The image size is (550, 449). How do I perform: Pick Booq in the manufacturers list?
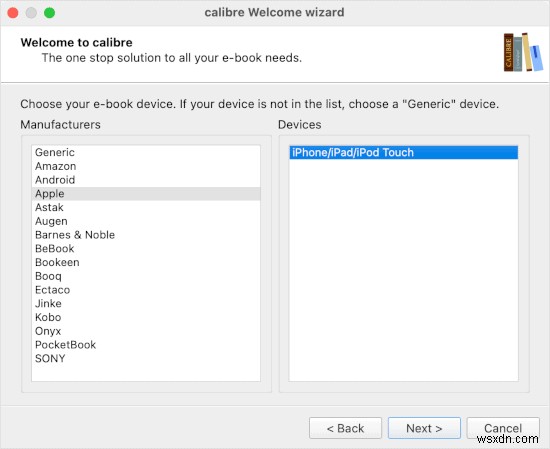pyautogui.click(x=146, y=276)
